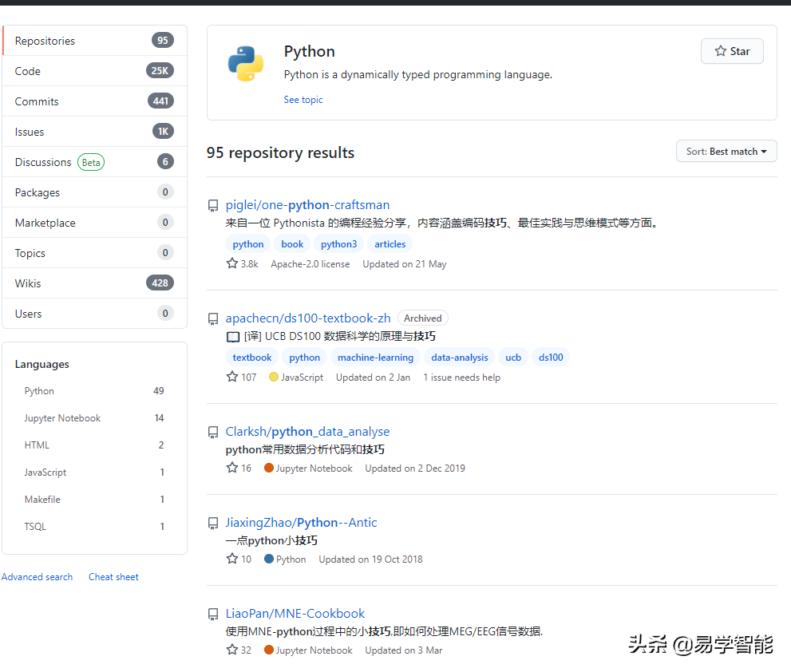Image resolution: width=791 pixels, height=672 pixels.
Task: Click orange Jupyter Notebook dot under python_data_analyse
Action: [x=269, y=468]
